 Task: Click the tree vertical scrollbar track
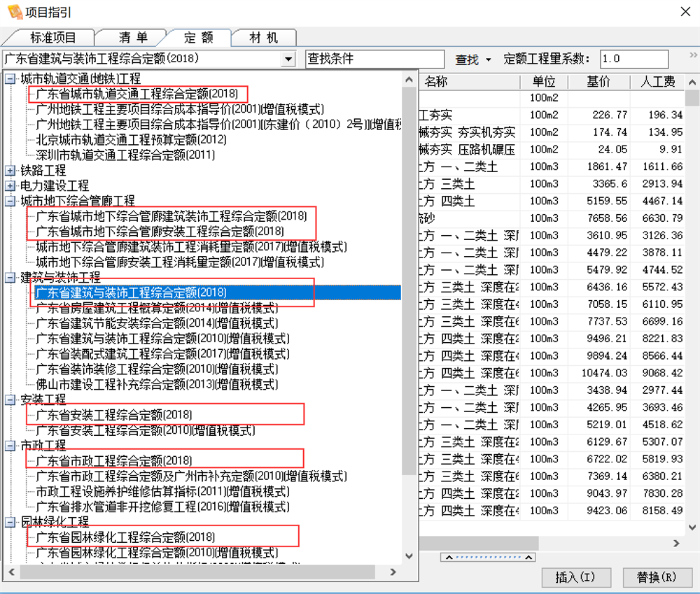tap(409, 514)
